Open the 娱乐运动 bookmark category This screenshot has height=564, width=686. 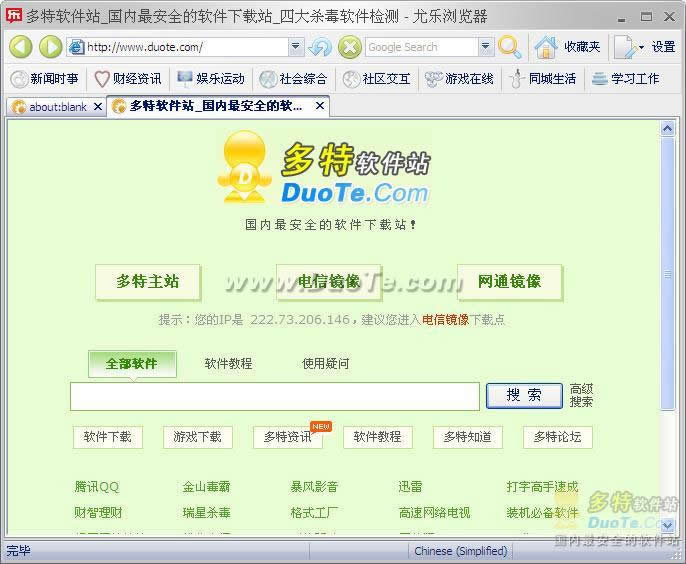click(211, 79)
